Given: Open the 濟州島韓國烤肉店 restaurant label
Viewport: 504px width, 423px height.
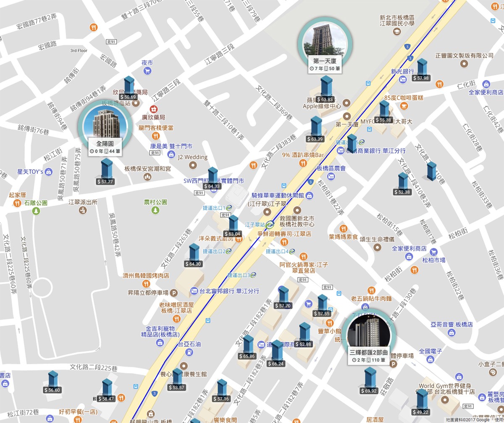Looking at the screenshot, I should coord(146,276).
